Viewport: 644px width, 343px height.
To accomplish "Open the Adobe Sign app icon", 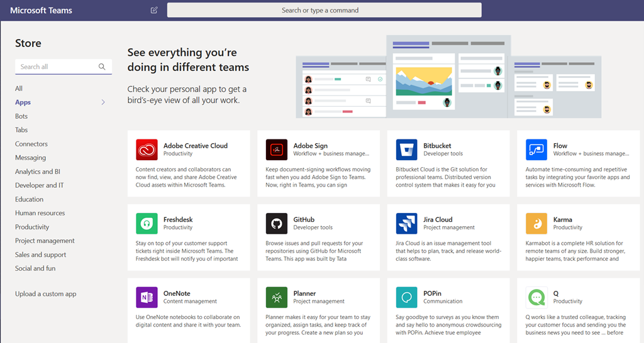I will [x=277, y=150].
